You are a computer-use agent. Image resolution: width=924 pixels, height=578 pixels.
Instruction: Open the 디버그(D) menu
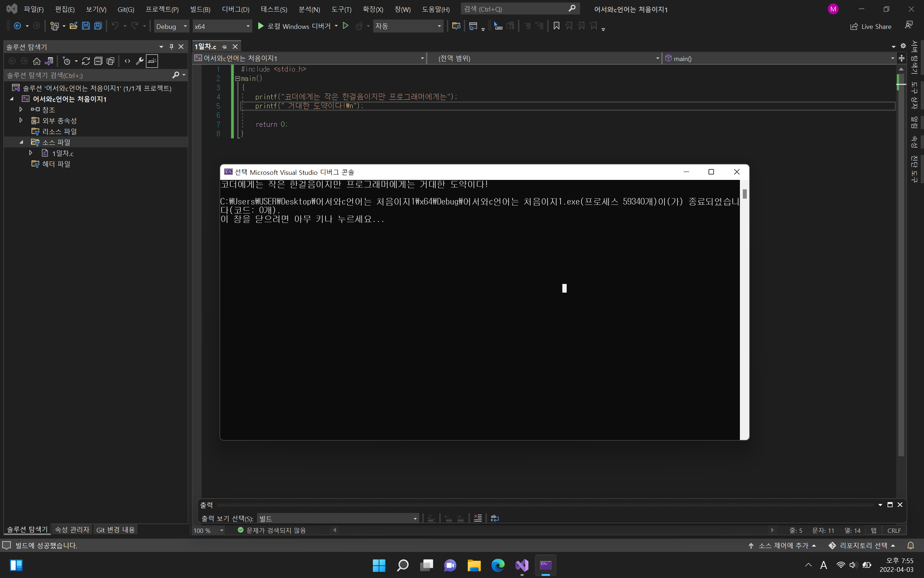(x=236, y=9)
